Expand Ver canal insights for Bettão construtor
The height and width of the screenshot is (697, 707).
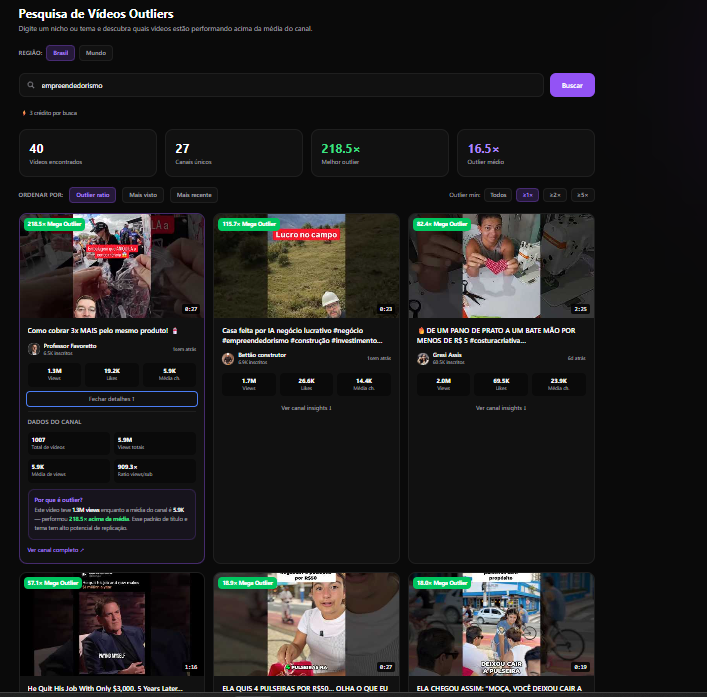click(305, 407)
